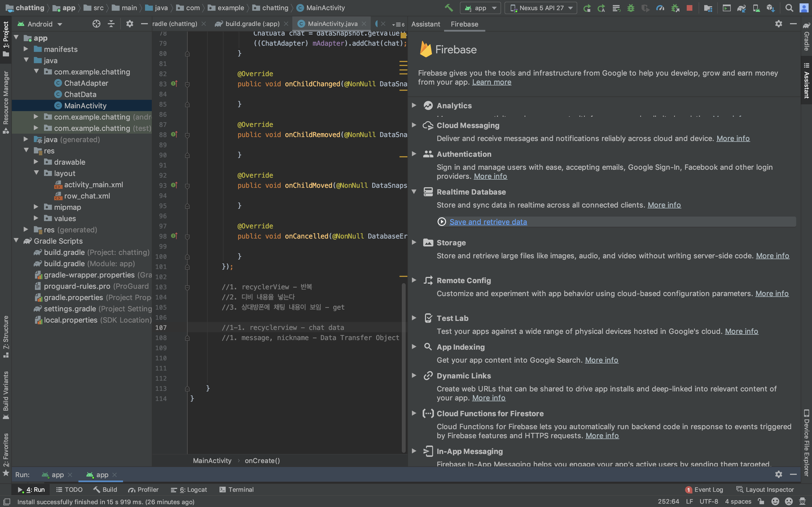The height and width of the screenshot is (507, 812).
Task: Open the Profiler gauge icon in toolbar
Action: click(x=660, y=8)
